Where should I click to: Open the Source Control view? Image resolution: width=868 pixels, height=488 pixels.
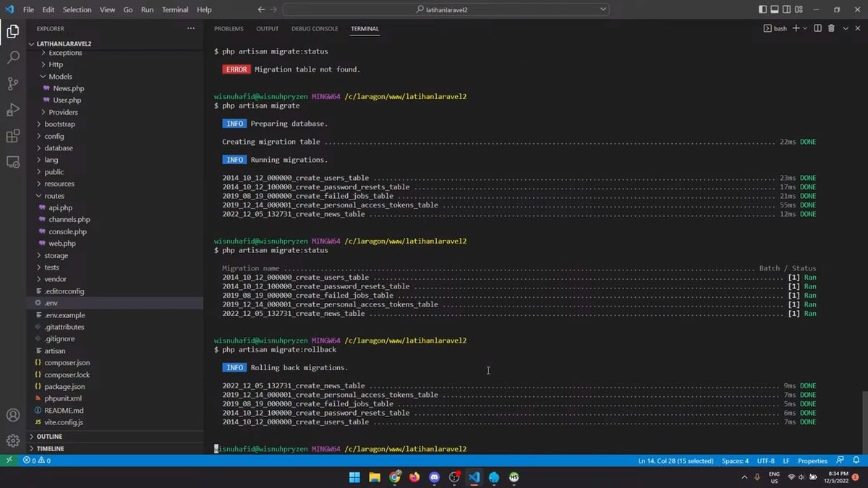point(12,84)
